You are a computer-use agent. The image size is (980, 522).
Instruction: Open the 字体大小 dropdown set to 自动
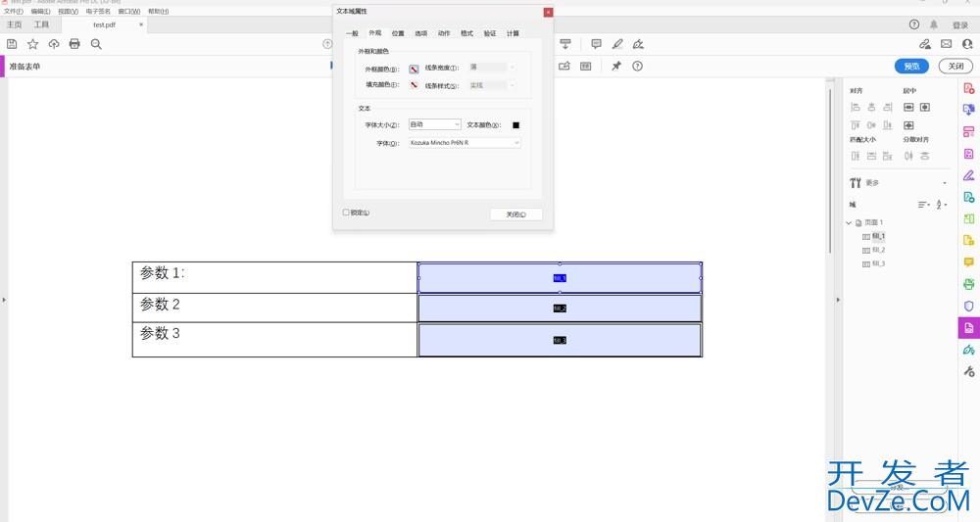point(434,125)
